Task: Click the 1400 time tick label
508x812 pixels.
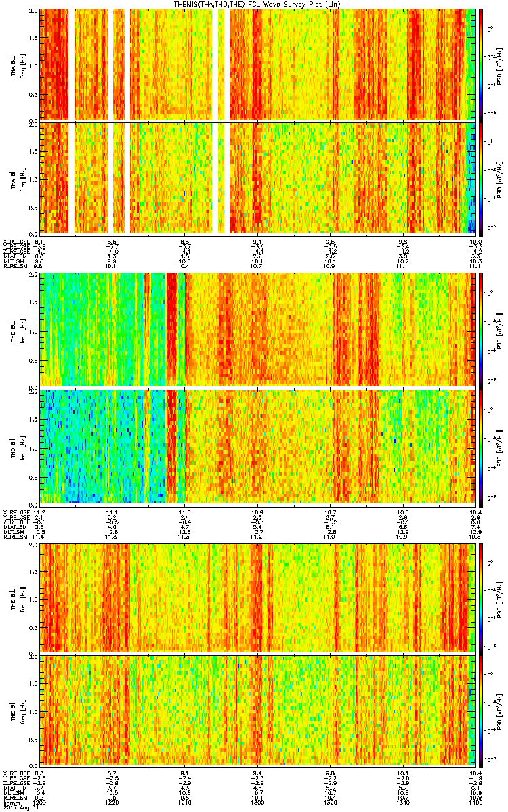Action: point(475,803)
